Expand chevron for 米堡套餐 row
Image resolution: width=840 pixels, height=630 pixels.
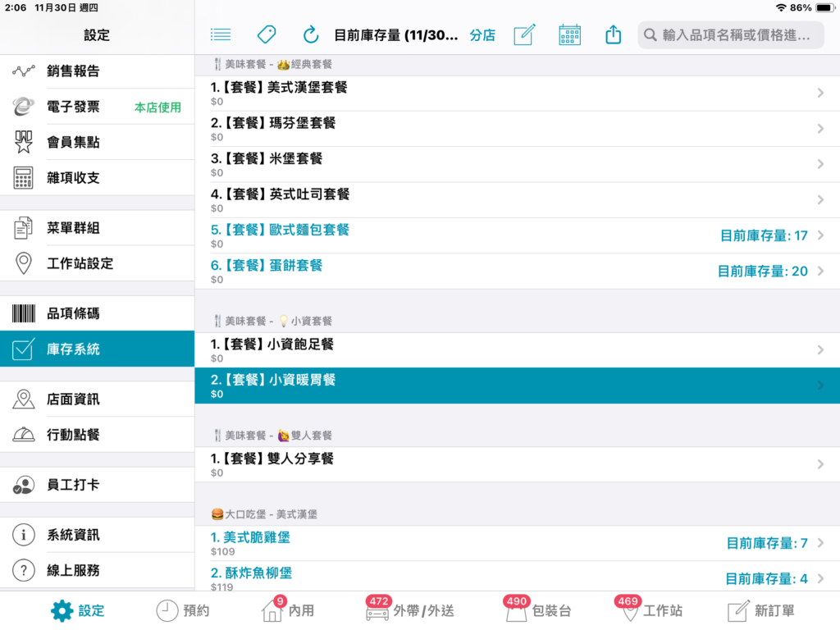point(820,164)
